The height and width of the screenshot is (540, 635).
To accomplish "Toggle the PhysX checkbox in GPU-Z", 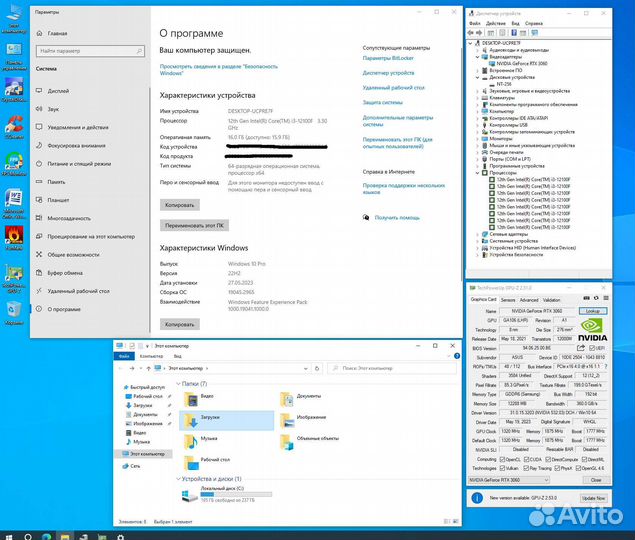I will coord(557,468).
